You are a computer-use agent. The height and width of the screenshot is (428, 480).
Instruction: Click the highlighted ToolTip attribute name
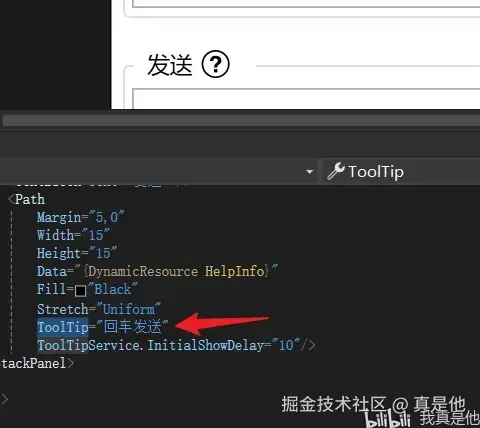[x=63, y=327]
